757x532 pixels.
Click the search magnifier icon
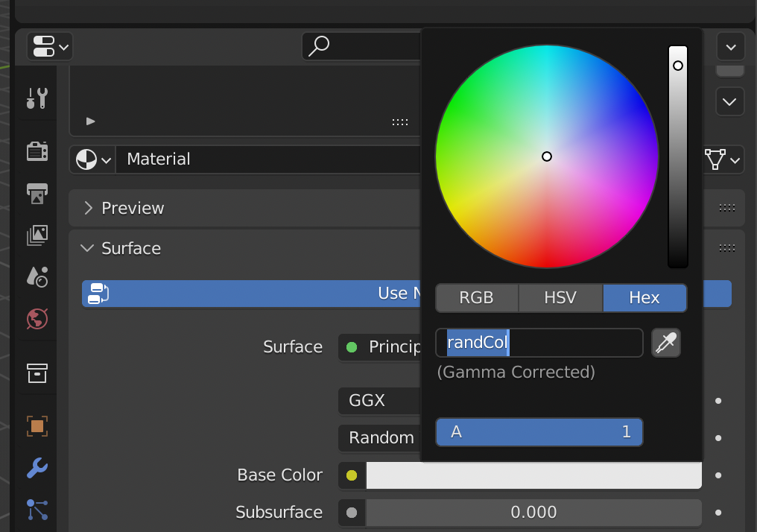(319, 46)
